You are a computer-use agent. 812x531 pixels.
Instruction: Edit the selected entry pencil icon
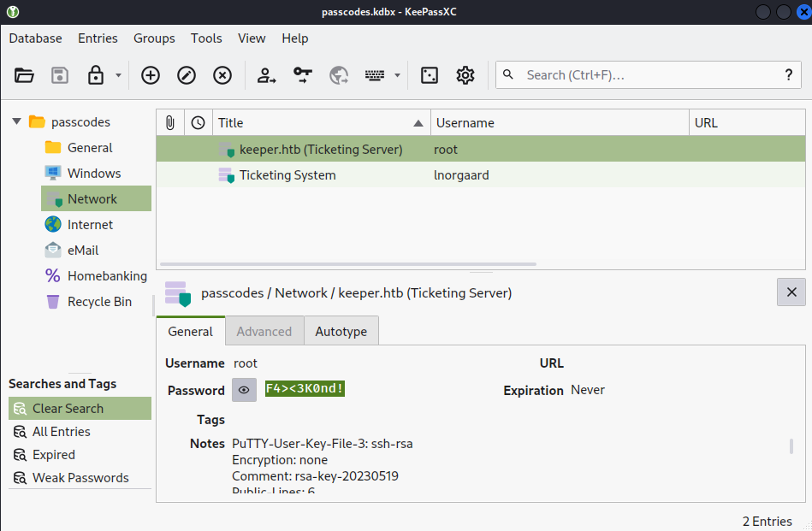[x=187, y=75]
